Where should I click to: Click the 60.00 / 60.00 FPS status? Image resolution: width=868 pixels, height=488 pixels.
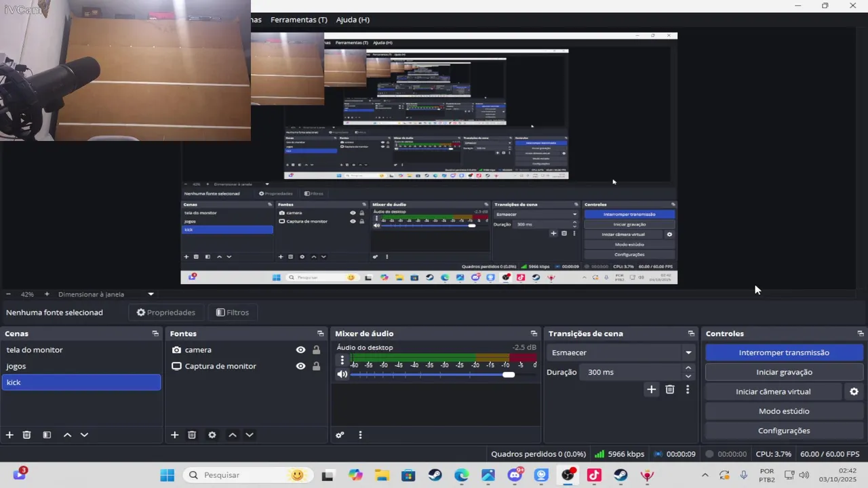829,454
